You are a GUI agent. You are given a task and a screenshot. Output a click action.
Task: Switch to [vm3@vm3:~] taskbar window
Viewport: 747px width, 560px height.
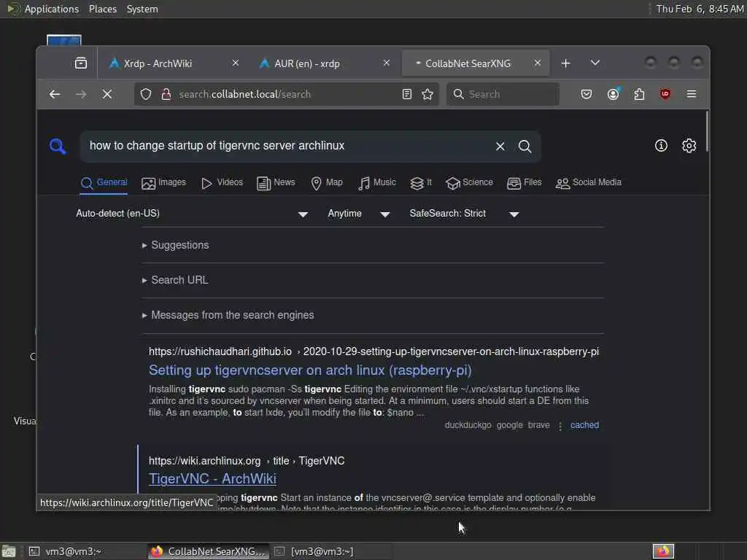[332, 551]
